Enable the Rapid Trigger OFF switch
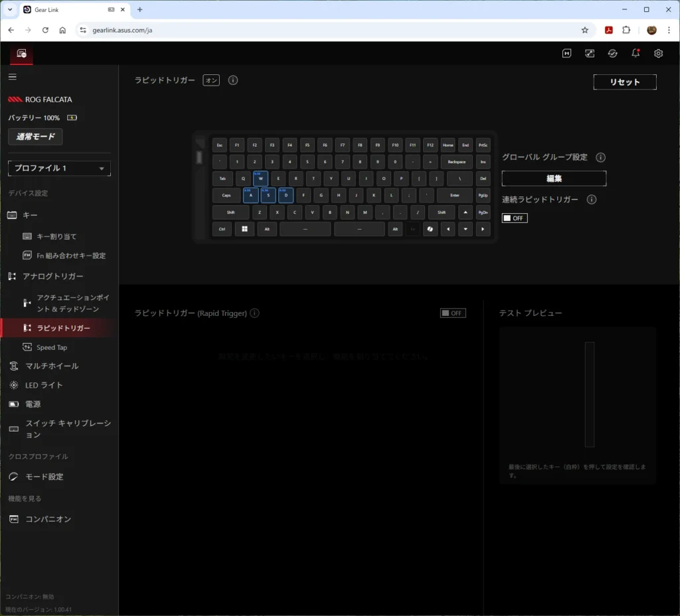 tap(453, 313)
